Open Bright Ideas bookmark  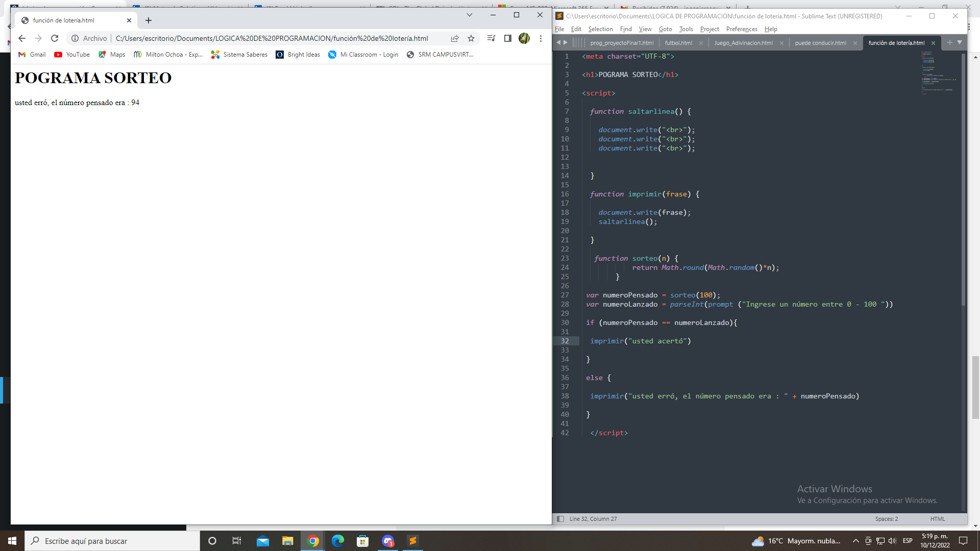point(298,55)
